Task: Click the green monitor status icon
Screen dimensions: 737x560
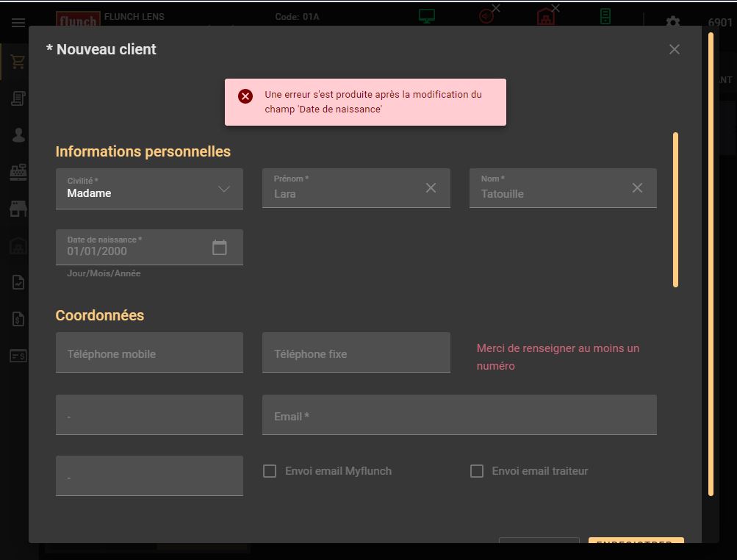Action: click(x=426, y=16)
